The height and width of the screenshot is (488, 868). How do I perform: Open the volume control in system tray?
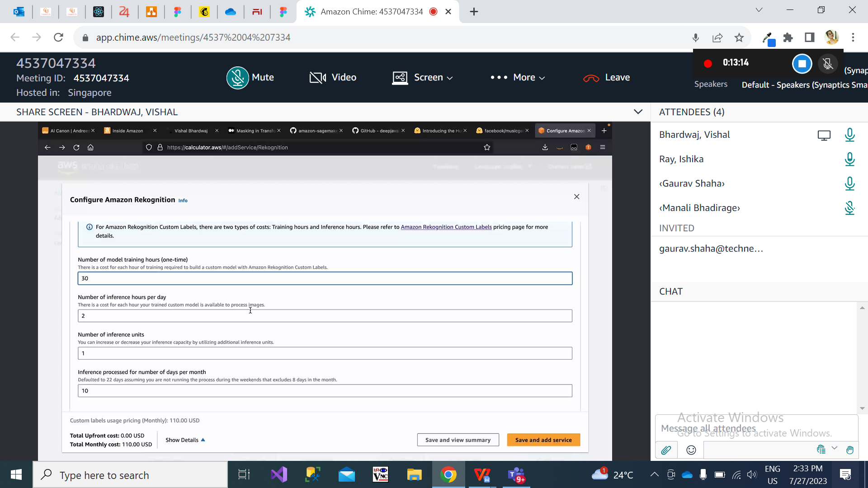pyautogui.click(x=752, y=474)
